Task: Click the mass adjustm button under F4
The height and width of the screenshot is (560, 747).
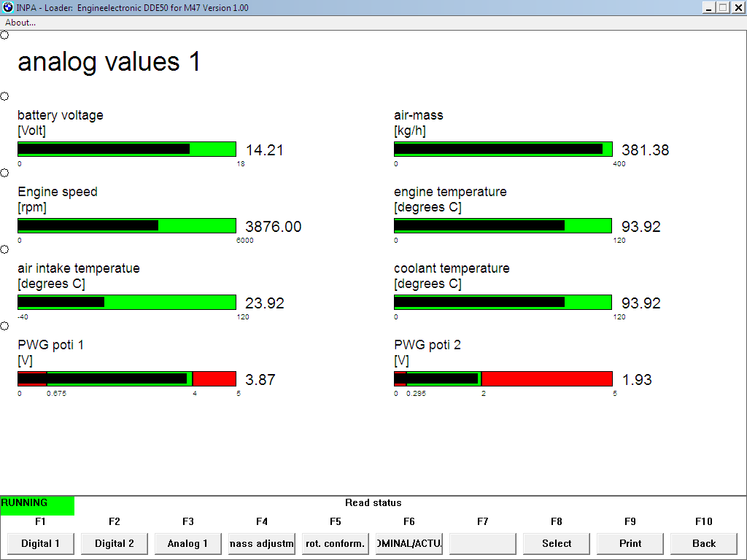Action: point(261,543)
